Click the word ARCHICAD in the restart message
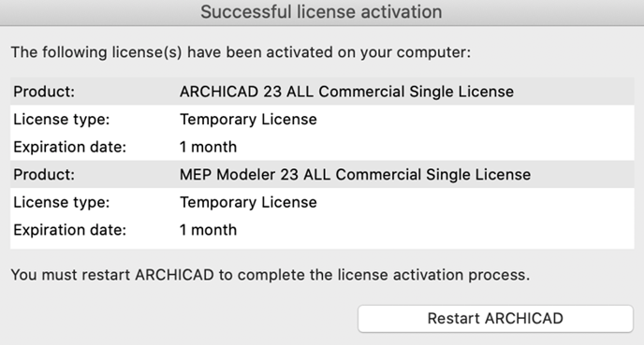 point(174,275)
